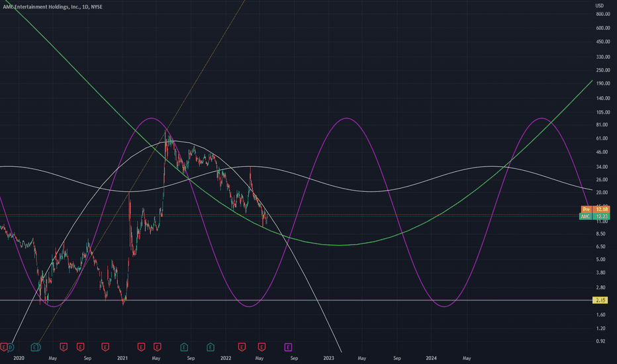Open the red earnings marker before the 2021 label

[105, 347]
